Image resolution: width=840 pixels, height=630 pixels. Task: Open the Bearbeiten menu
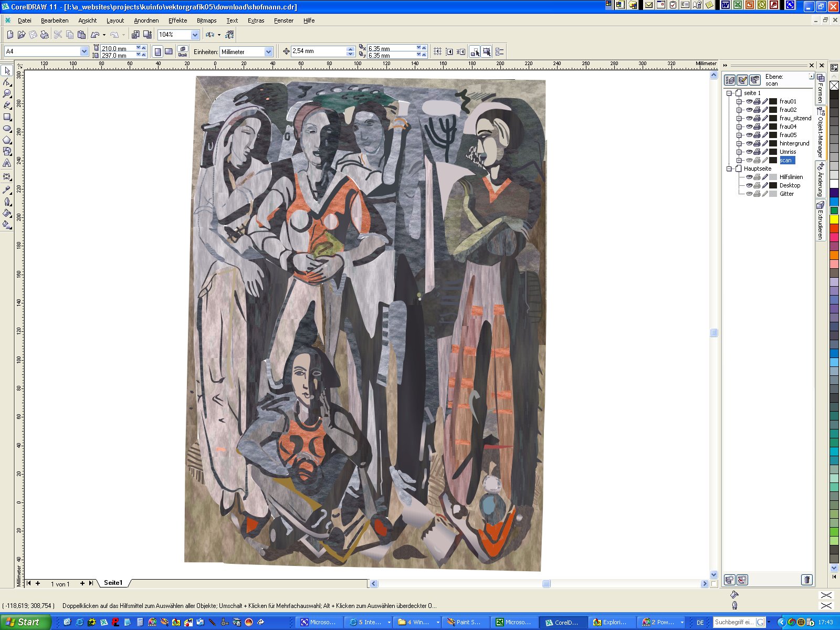pos(55,20)
